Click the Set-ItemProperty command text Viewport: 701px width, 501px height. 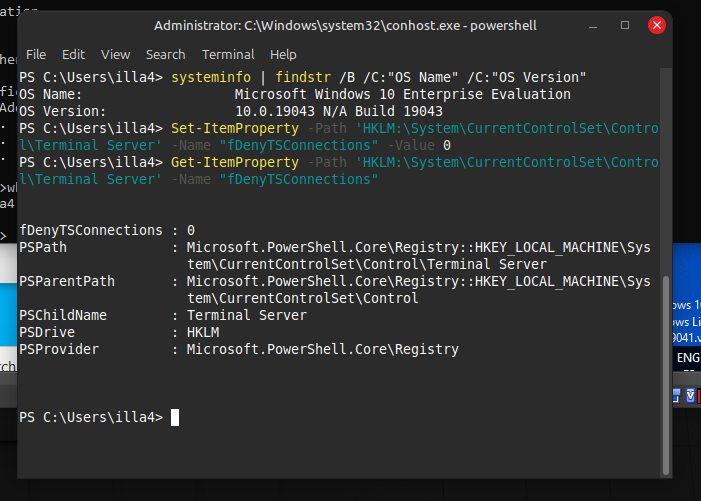[235, 128]
